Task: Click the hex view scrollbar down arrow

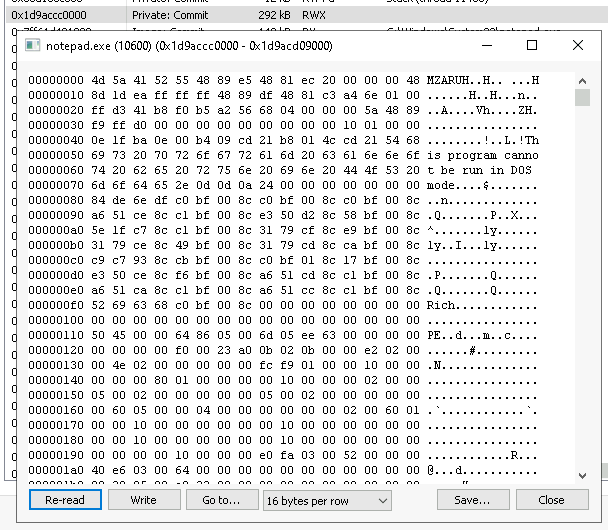Action: point(582,475)
